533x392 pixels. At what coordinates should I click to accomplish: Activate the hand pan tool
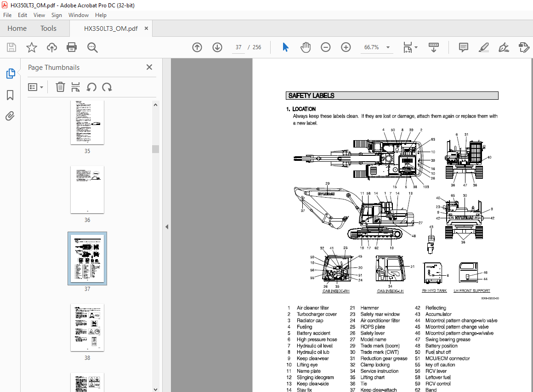coord(306,47)
